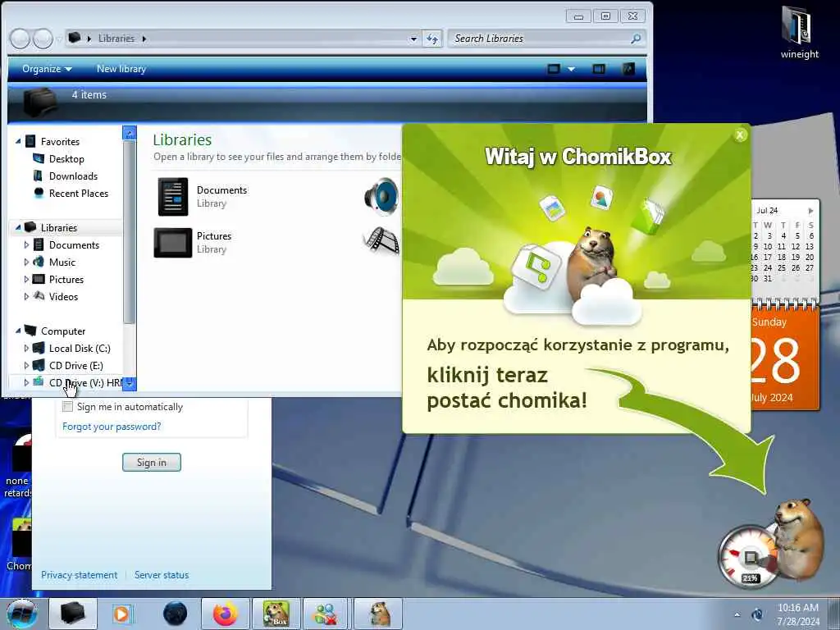Click the next month arrow on calendar gadget
840x630 pixels.
(x=810, y=211)
